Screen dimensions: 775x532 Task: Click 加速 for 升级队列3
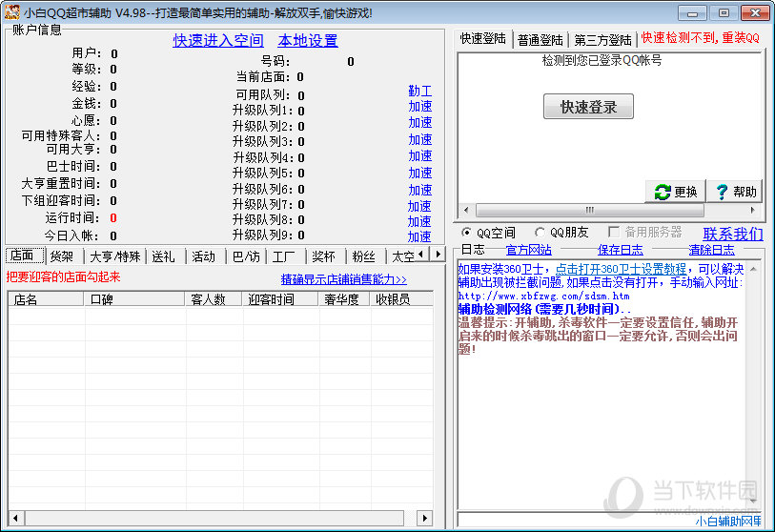[x=420, y=139]
